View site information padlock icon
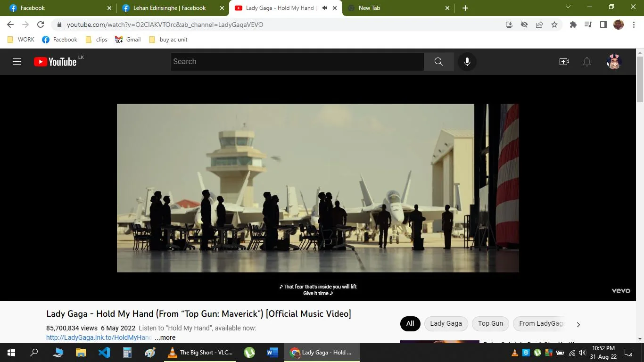The width and height of the screenshot is (644, 362). pos(59,25)
